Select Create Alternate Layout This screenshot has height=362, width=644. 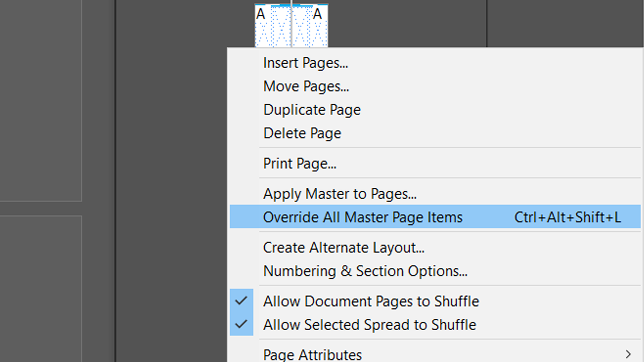pos(344,248)
